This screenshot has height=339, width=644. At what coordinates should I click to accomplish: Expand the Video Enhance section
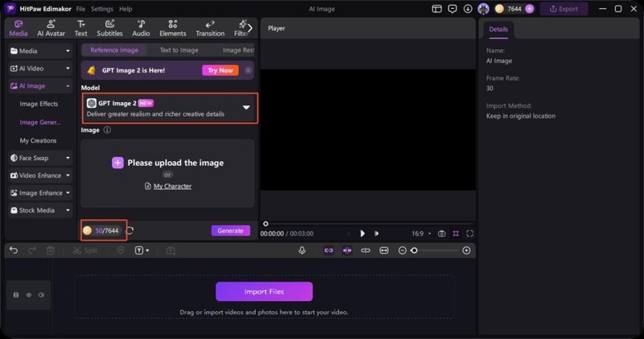coord(40,176)
